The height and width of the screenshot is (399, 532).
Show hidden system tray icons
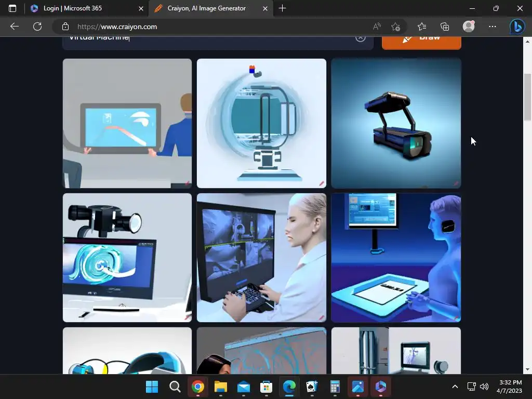pos(455,387)
